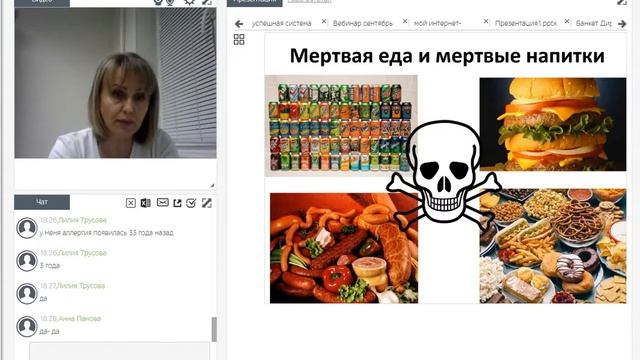Export chat to Excel icon

pos(145,203)
